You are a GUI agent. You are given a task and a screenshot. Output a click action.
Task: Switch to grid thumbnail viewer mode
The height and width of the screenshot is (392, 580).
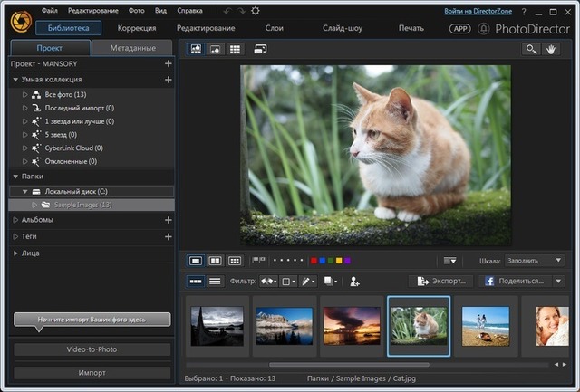[x=236, y=49]
